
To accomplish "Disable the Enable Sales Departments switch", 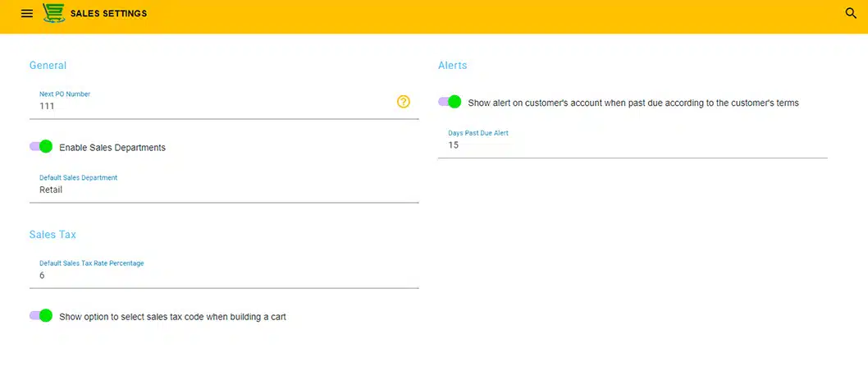I will click(x=41, y=147).
